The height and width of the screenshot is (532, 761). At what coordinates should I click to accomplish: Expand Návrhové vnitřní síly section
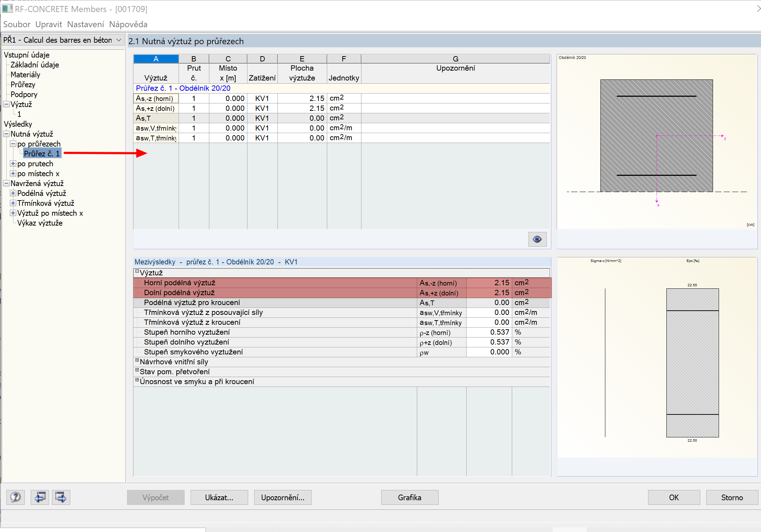point(137,360)
